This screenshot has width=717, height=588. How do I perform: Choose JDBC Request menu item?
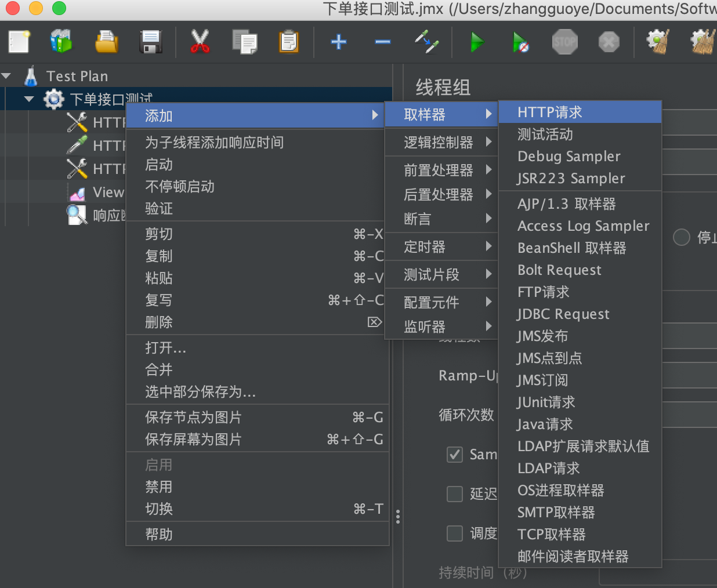[580, 314]
